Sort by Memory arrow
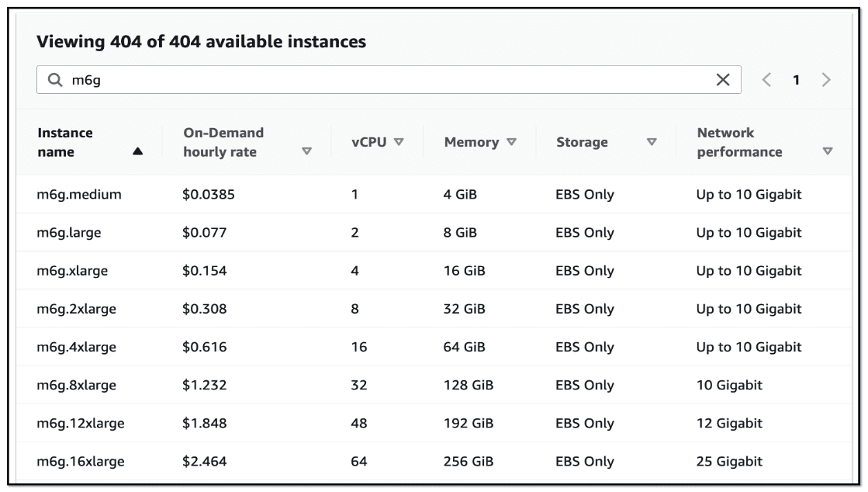This screenshot has height=492, width=868. point(511,142)
